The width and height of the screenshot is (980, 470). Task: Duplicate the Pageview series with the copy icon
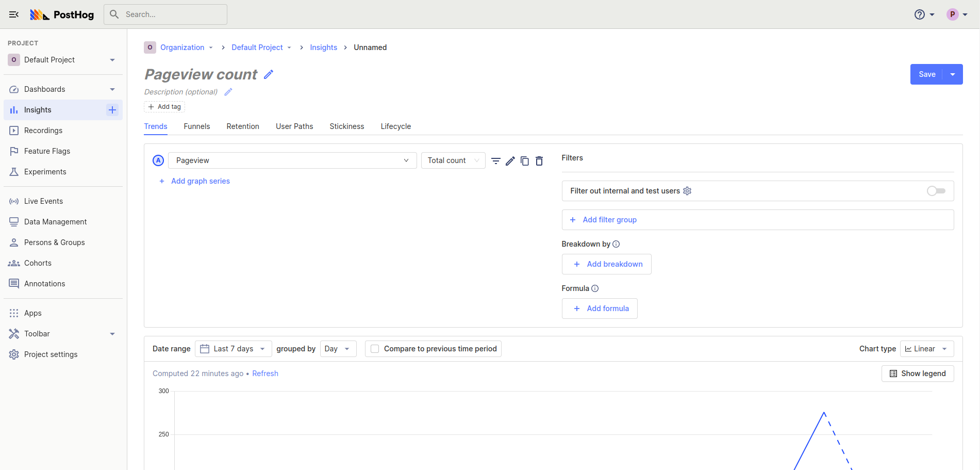click(x=524, y=161)
